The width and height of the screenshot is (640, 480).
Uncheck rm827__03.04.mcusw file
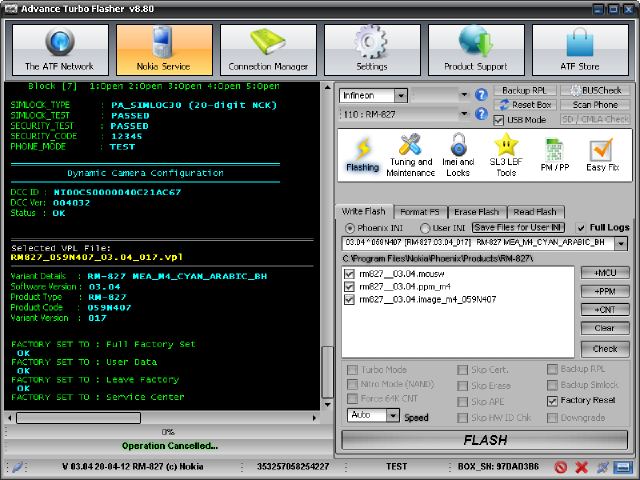(x=349, y=273)
